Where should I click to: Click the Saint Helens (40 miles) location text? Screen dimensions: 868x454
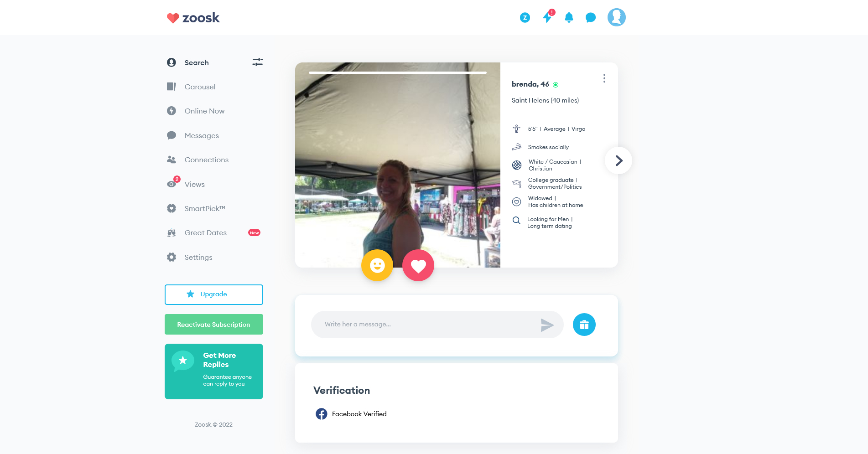point(545,100)
